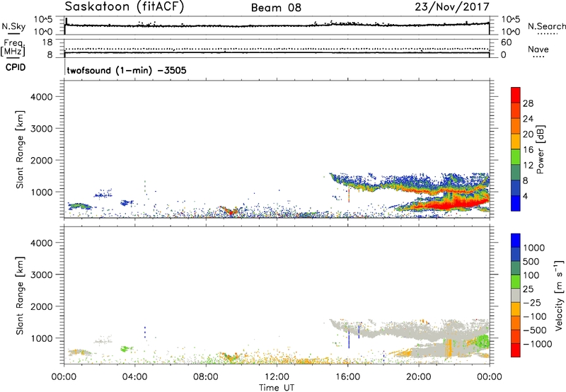
Task: Click the '20:00' time axis tick label
Action: (x=418, y=377)
